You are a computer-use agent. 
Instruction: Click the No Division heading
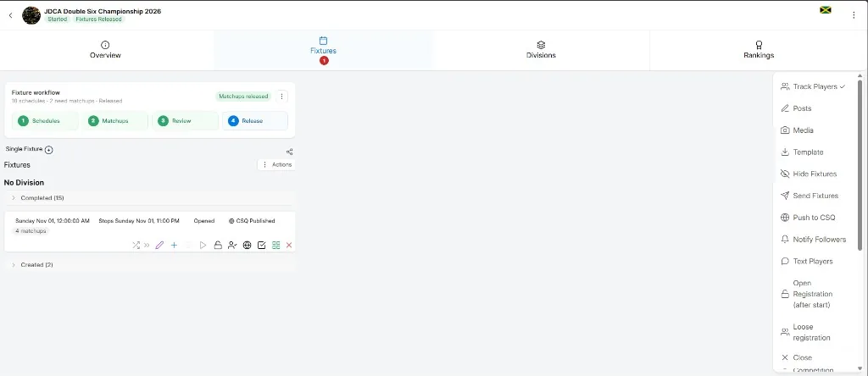point(24,182)
